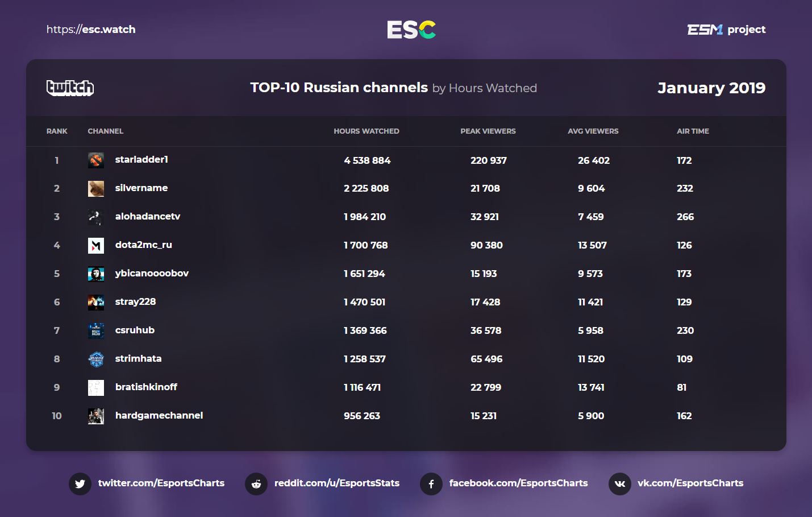
Task: Click the strimhata channel avatar
Action: pyautogui.click(x=96, y=359)
